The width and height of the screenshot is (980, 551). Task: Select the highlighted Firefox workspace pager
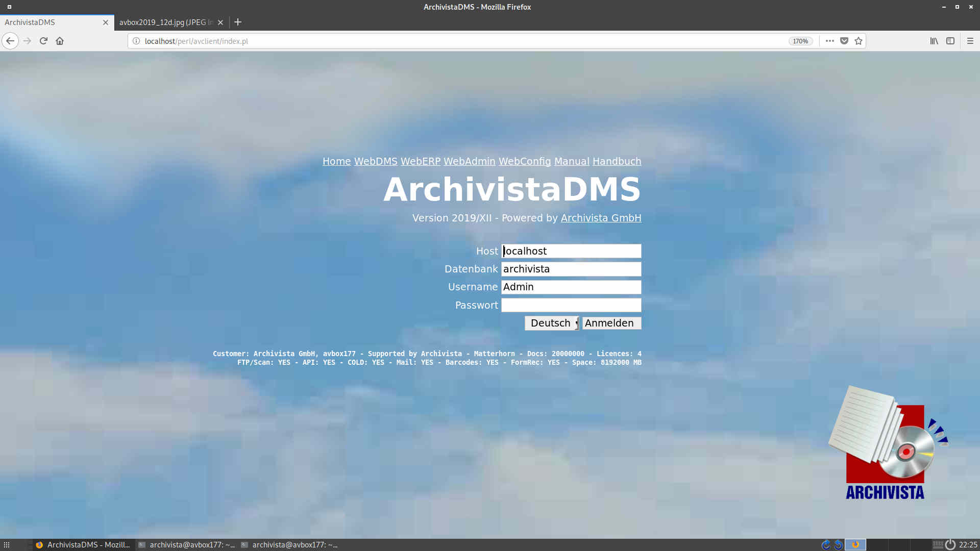pyautogui.click(x=855, y=545)
